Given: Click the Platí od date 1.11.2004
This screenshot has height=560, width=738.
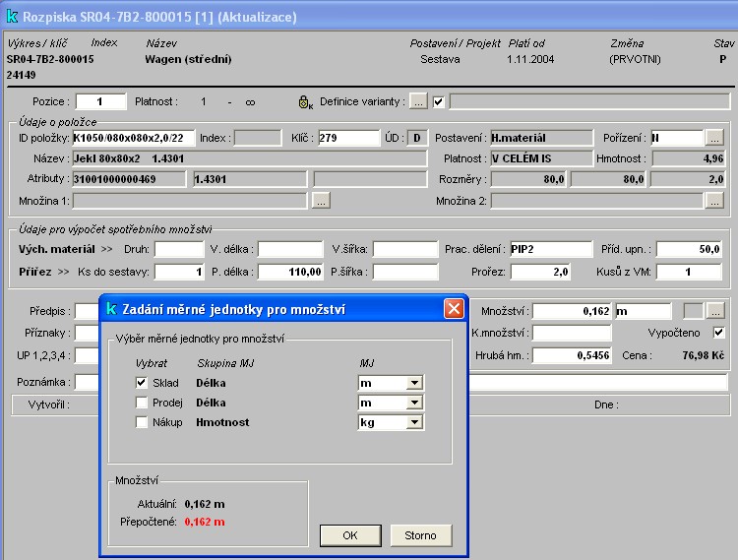Looking at the screenshot, I should 530,59.
